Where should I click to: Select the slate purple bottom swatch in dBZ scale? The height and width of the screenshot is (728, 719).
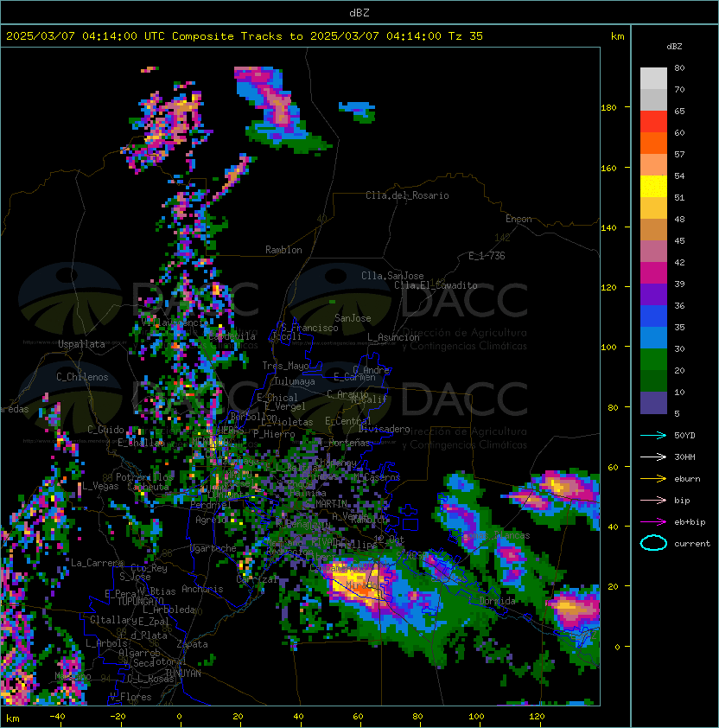653,403
